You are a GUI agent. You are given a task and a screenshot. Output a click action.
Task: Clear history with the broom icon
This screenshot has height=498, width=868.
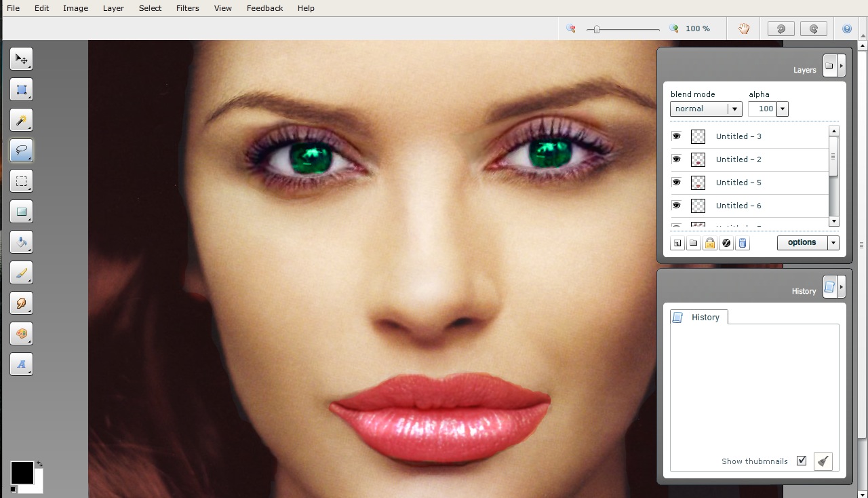coord(823,461)
